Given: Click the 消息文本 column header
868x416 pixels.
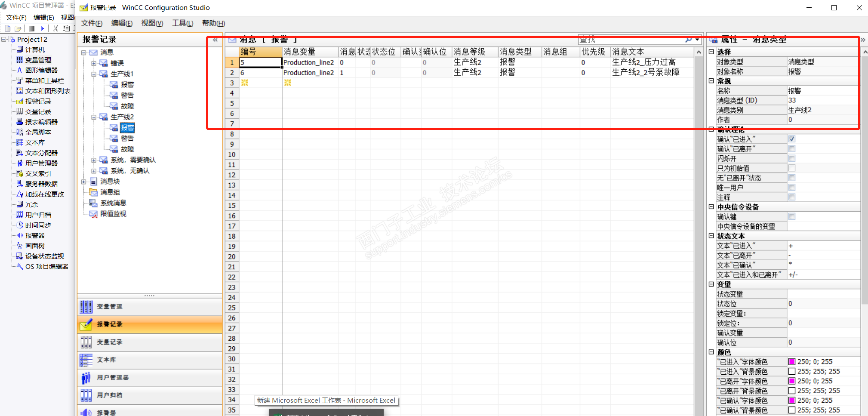Looking at the screenshot, I should tap(652, 52).
